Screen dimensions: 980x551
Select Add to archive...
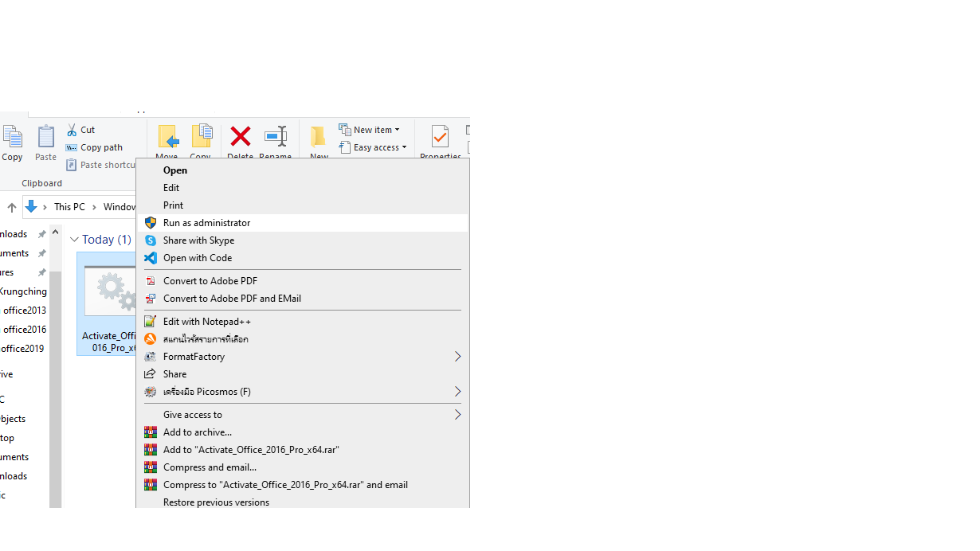coord(303,432)
